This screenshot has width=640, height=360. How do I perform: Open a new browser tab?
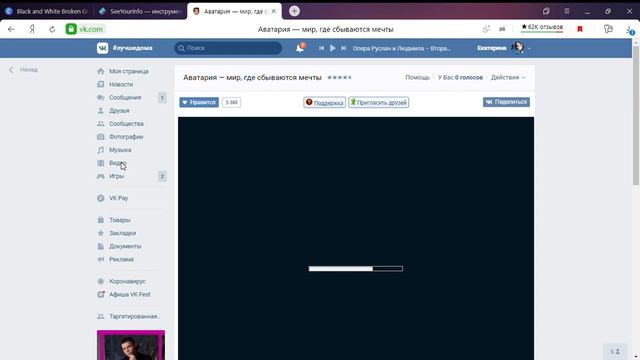point(294,11)
